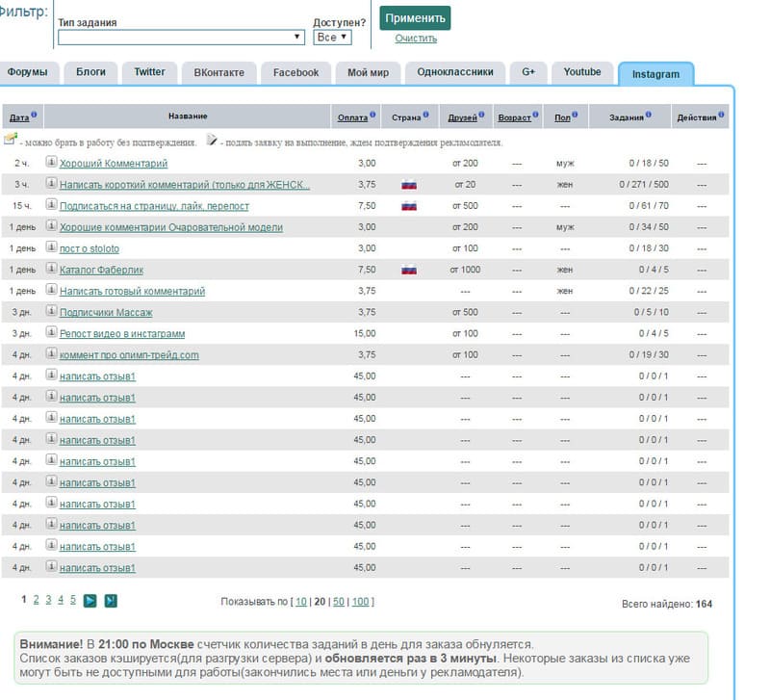770x700 pixels.
Task: Click the Russian flag in 'Каталог Фаберлик' row
Action: coord(408,271)
